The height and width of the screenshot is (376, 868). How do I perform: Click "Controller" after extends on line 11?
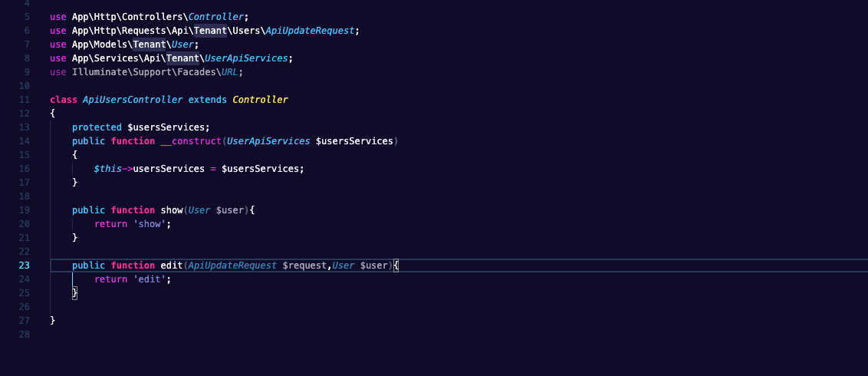coord(260,100)
